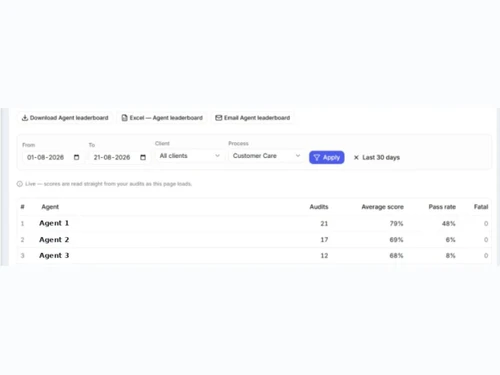The width and height of the screenshot is (500, 375).
Task: Open calendar picker in To date field
Action: [143, 157]
